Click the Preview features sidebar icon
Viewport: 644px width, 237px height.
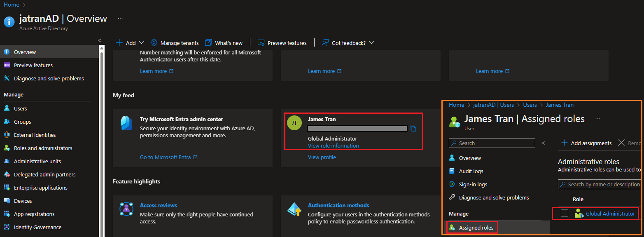tap(7, 65)
